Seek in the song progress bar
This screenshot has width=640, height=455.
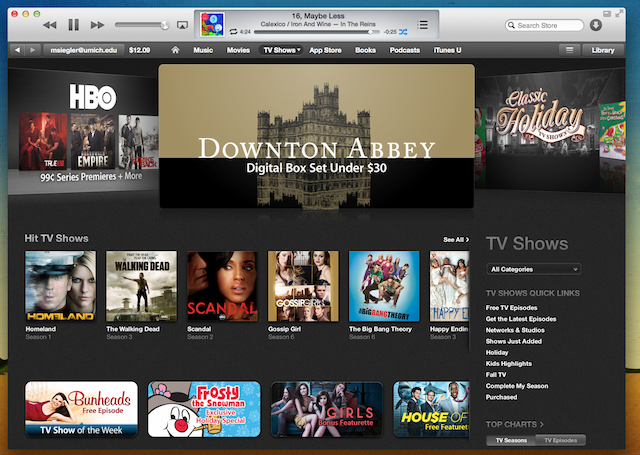point(316,32)
